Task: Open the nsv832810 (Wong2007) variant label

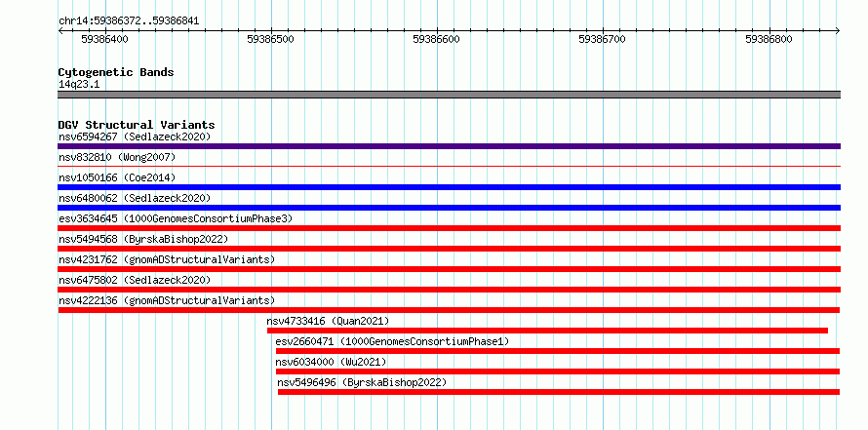Action: [x=117, y=157]
